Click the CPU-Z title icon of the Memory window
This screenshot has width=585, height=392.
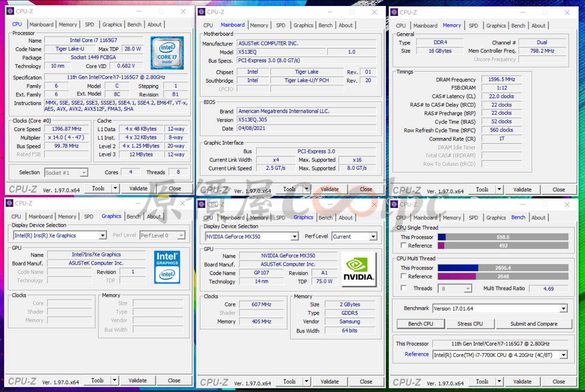pos(394,12)
